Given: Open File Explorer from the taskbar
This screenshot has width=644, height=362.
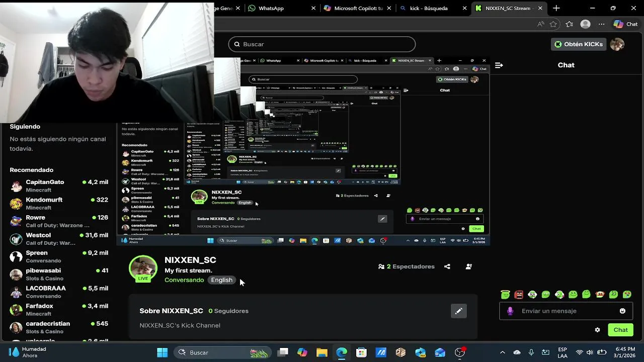Looking at the screenshot, I should (321, 352).
